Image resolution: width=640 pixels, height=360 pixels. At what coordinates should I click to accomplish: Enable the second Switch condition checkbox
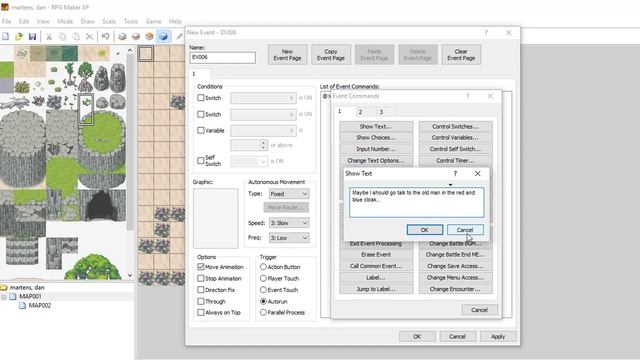(200, 114)
